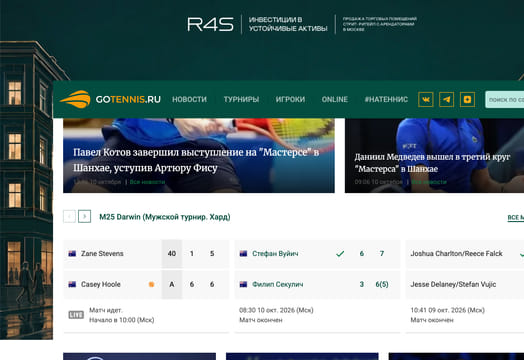Click the site search field

pos(505,100)
